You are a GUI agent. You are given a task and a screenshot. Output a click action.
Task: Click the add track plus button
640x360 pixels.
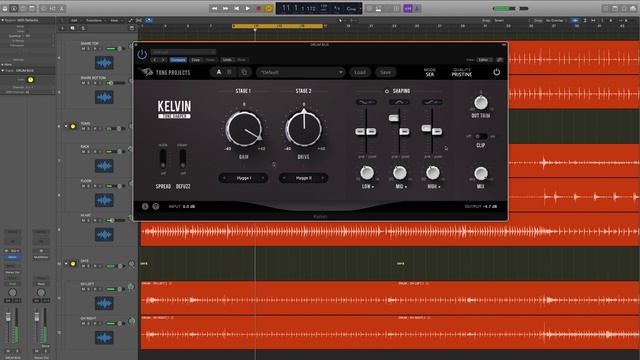[62, 28]
